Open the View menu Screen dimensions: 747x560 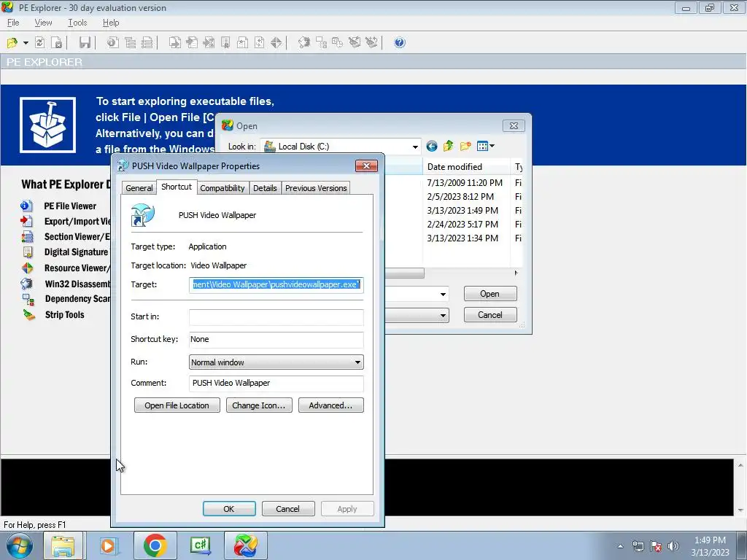43,23
